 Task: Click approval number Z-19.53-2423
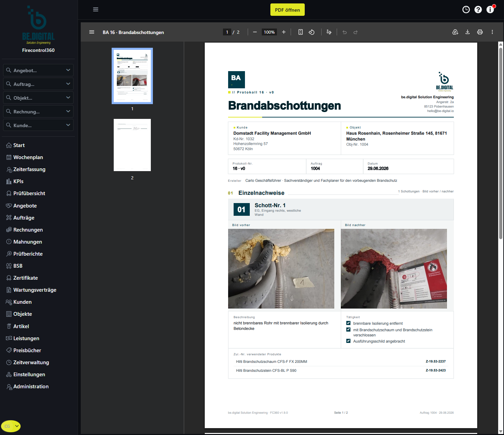pyautogui.click(x=436, y=370)
